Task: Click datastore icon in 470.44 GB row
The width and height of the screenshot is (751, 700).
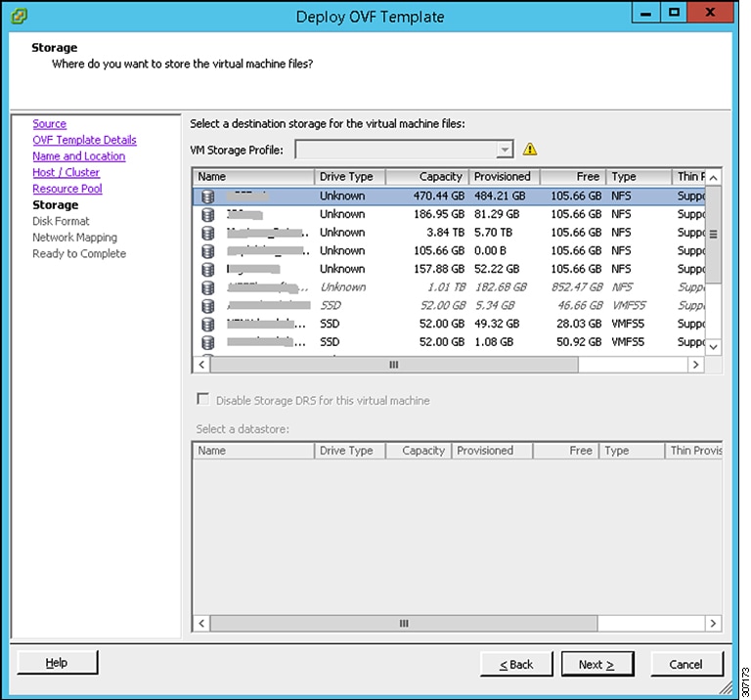Action: coord(208,197)
